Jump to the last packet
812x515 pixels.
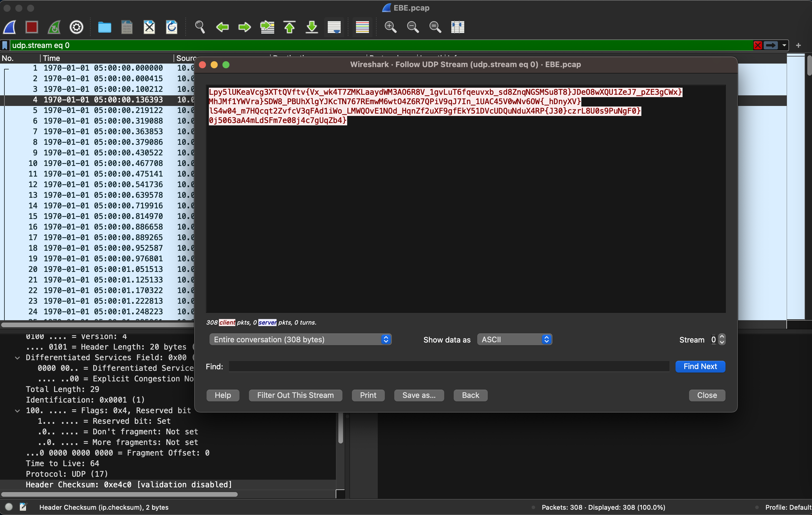pyautogui.click(x=311, y=27)
